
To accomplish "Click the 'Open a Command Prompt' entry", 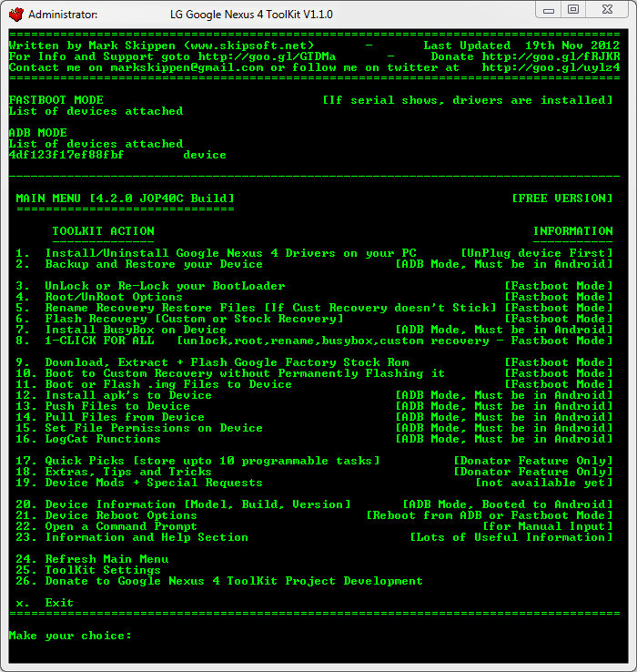I will coord(121,526).
